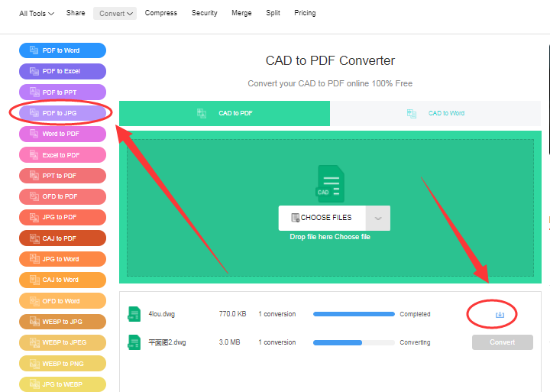Open the PDF to Word converter

click(63, 50)
